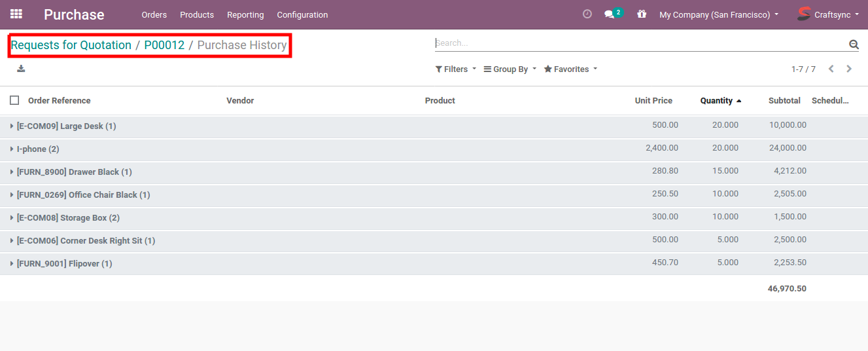This screenshot has height=351, width=868.
Task: Click the P00012 breadcrumb link
Action: click(x=164, y=45)
